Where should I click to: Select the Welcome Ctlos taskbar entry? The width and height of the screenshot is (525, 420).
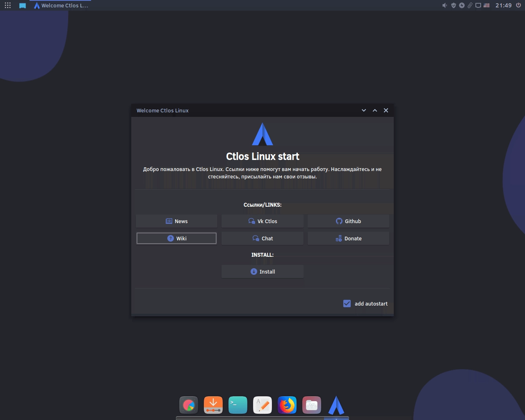(x=60, y=5)
